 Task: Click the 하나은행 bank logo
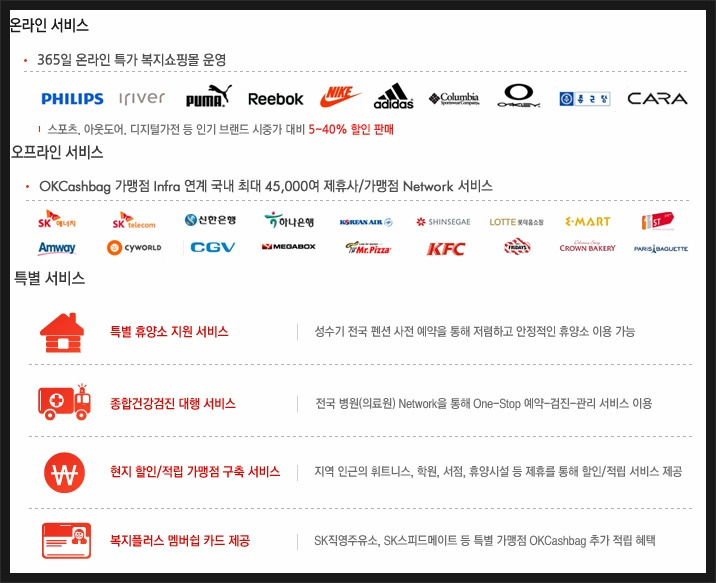pyautogui.click(x=289, y=221)
